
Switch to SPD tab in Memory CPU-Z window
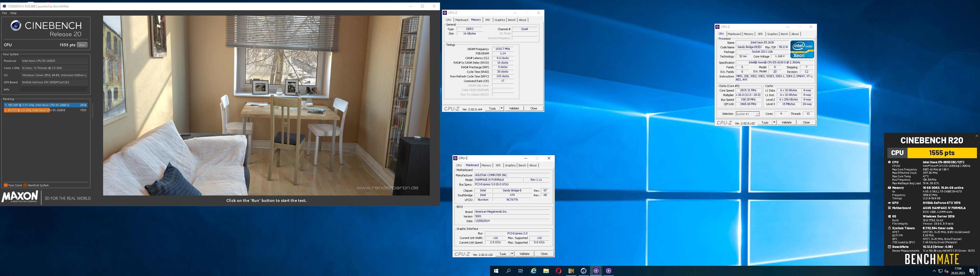tap(488, 20)
